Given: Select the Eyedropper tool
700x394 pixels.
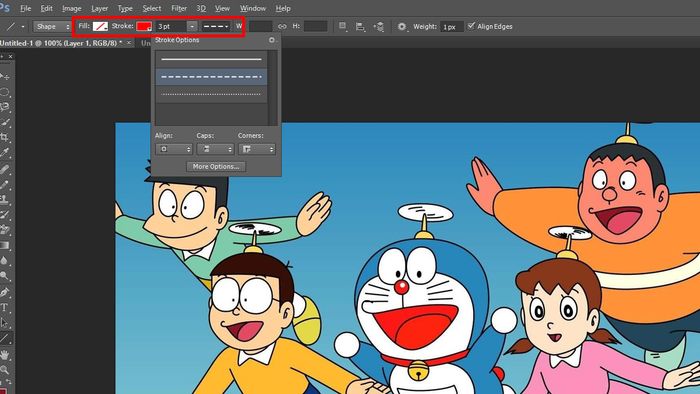Looking at the screenshot, I should 4,153.
